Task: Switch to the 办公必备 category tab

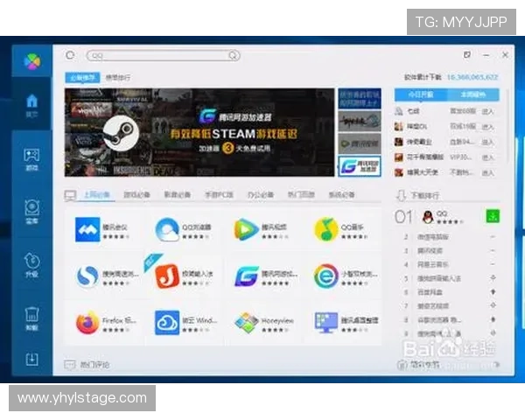Action: (x=261, y=194)
